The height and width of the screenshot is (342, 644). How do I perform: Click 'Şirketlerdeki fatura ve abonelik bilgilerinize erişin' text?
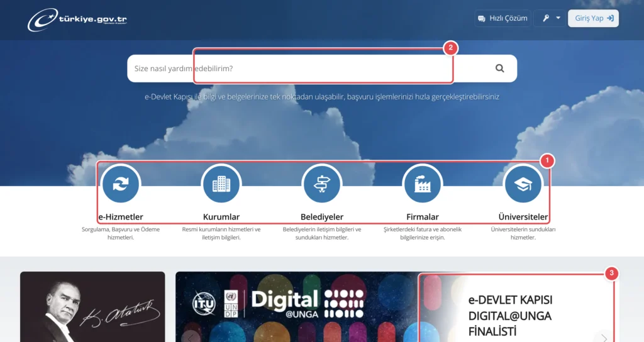point(423,233)
